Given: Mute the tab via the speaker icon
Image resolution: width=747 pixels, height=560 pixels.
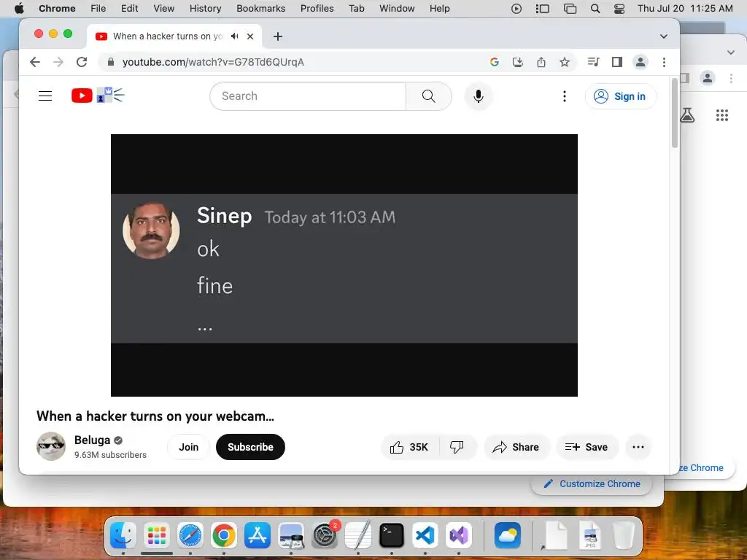Looking at the screenshot, I should [x=234, y=36].
